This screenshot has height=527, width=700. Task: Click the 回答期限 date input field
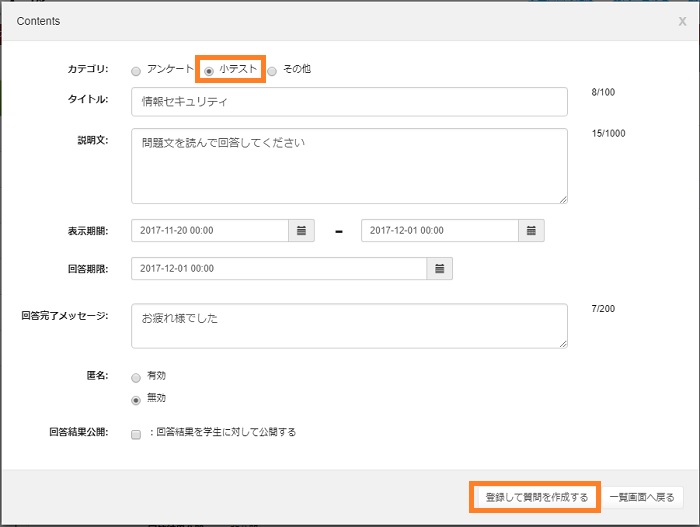pyautogui.click(x=278, y=269)
